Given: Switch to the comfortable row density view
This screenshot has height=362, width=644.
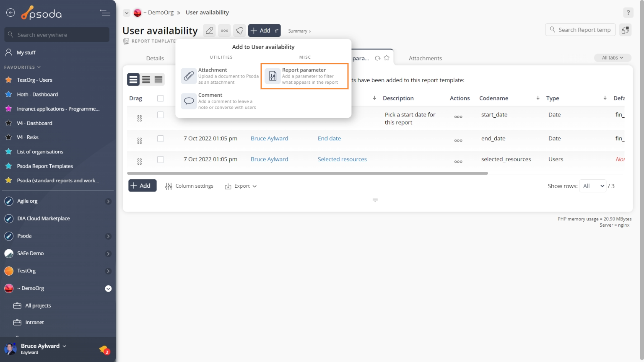Looking at the screenshot, I should 133,80.
